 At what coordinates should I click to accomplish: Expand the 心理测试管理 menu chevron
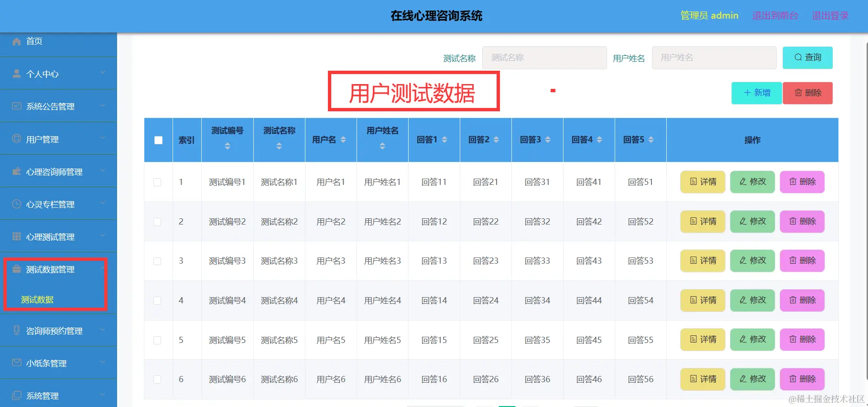pos(102,236)
